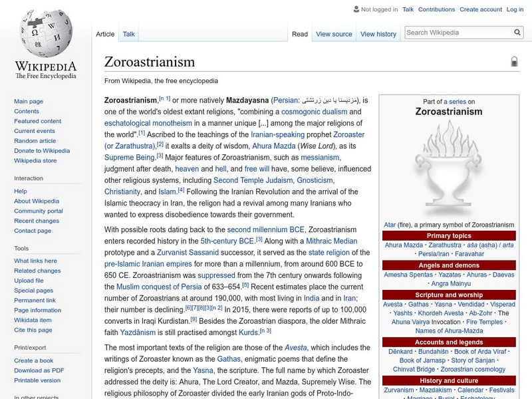Image resolution: width=532 pixels, height=399 pixels.
Task: Click Related changes link
Action: pos(37,271)
